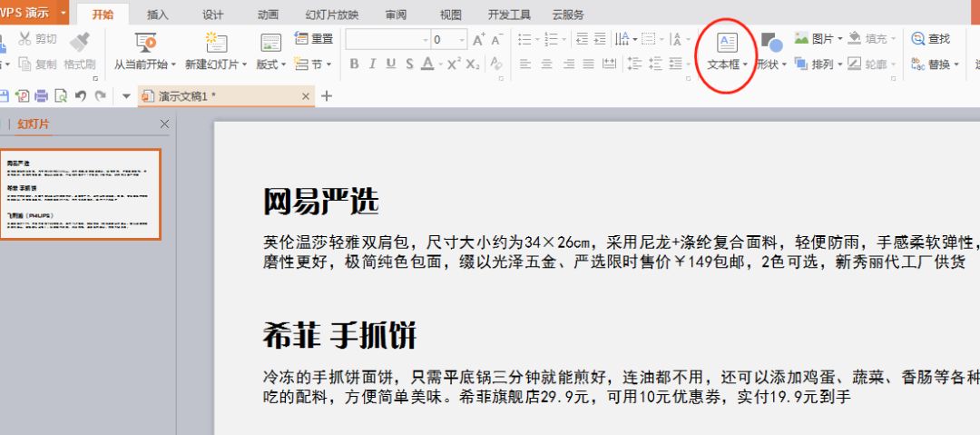Toggle Italic formatting

(x=373, y=64)
